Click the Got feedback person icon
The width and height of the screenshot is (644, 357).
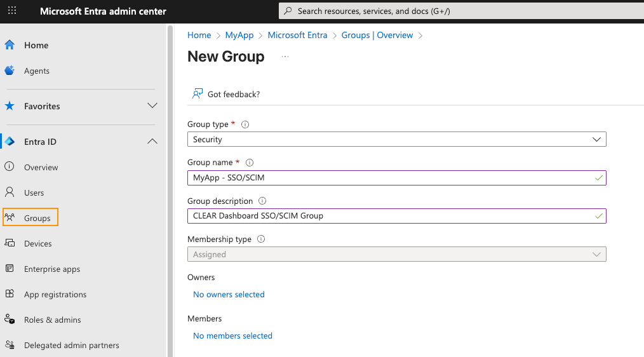[198, 93]
